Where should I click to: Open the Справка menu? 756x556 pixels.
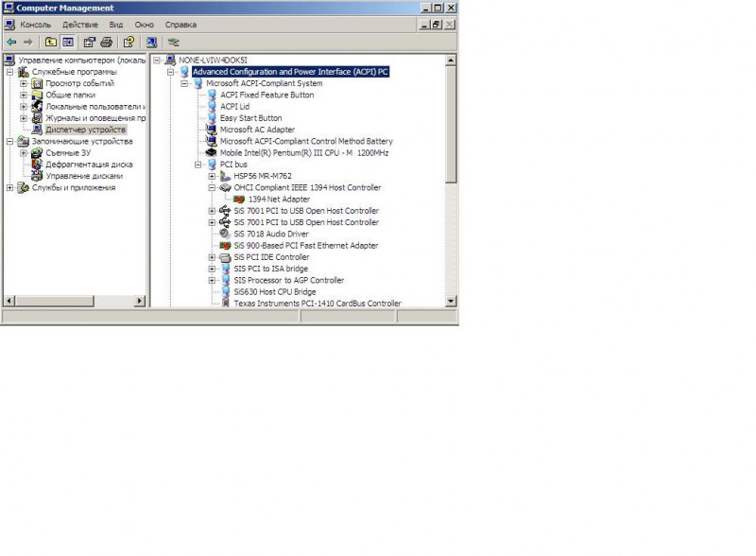(x=180, y=25)
